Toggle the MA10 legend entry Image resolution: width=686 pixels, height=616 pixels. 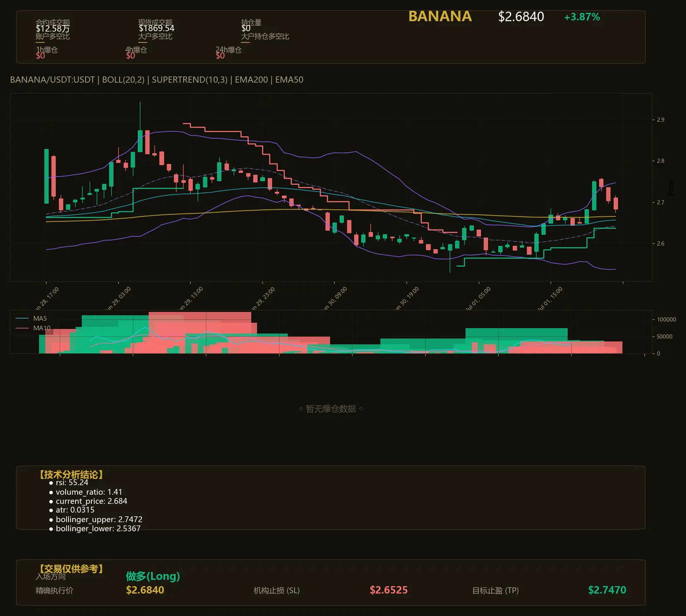tap(33, 328)
